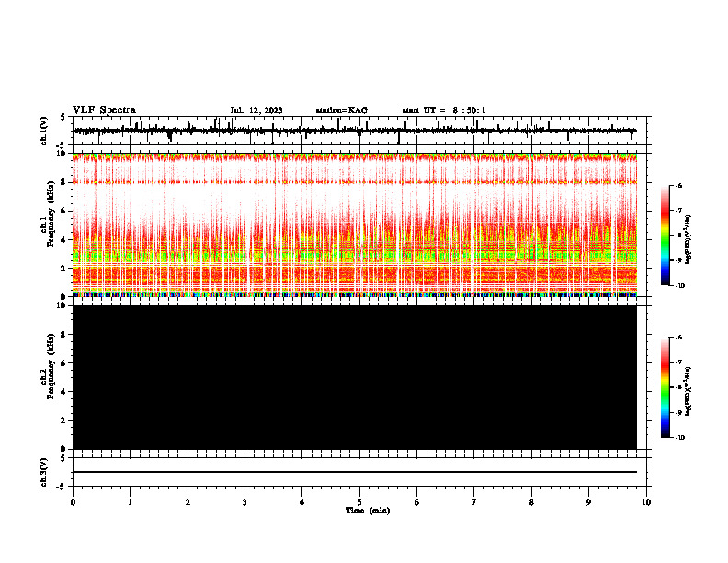
Task: Click the ch.1 frequency tick label "8"
Action: (x=63, y=182)
